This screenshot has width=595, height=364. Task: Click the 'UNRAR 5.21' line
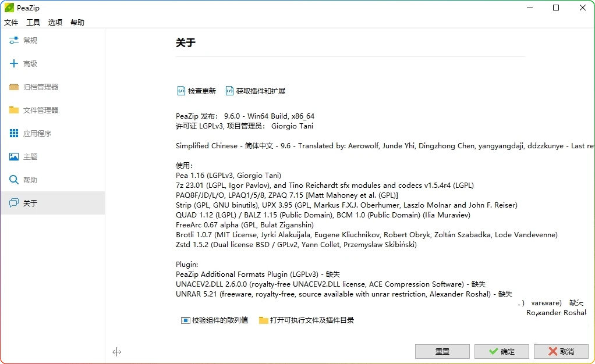344,294
